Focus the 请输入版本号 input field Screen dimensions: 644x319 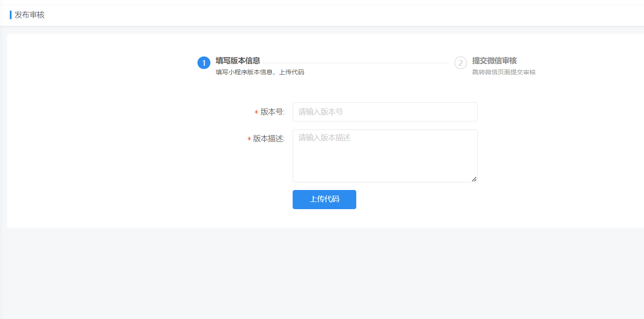(385, 112)
